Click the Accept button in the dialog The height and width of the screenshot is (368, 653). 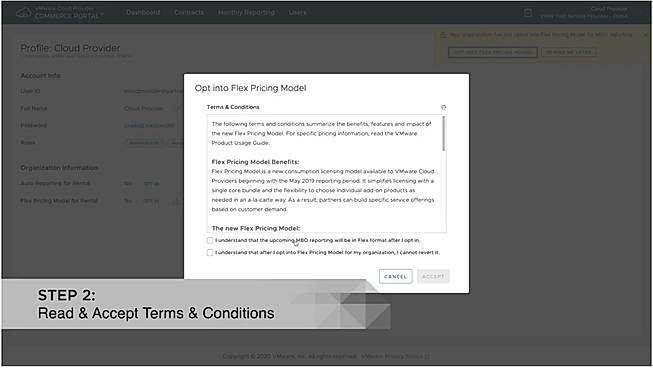(433, 276)
